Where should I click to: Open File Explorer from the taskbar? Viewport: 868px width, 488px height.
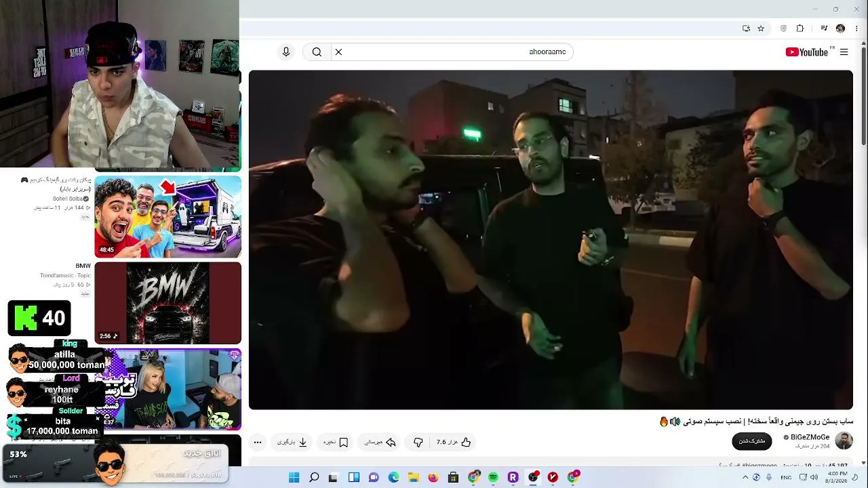(413, 477)
